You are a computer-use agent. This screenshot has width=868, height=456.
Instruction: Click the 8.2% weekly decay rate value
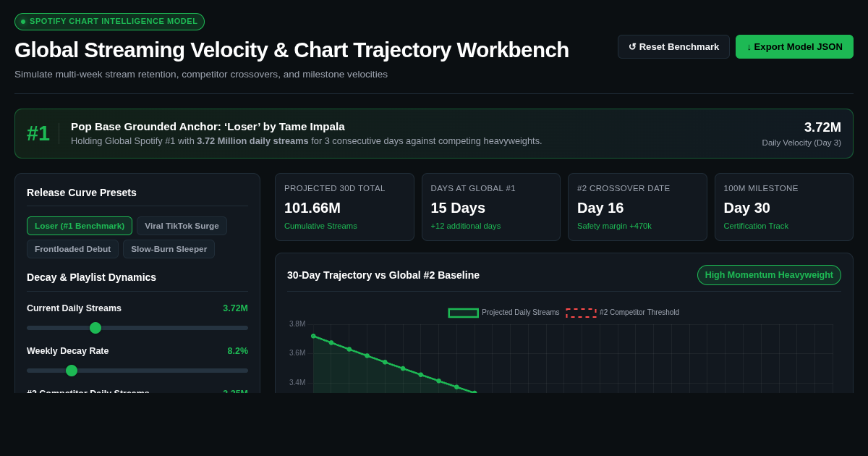[238, 351]
